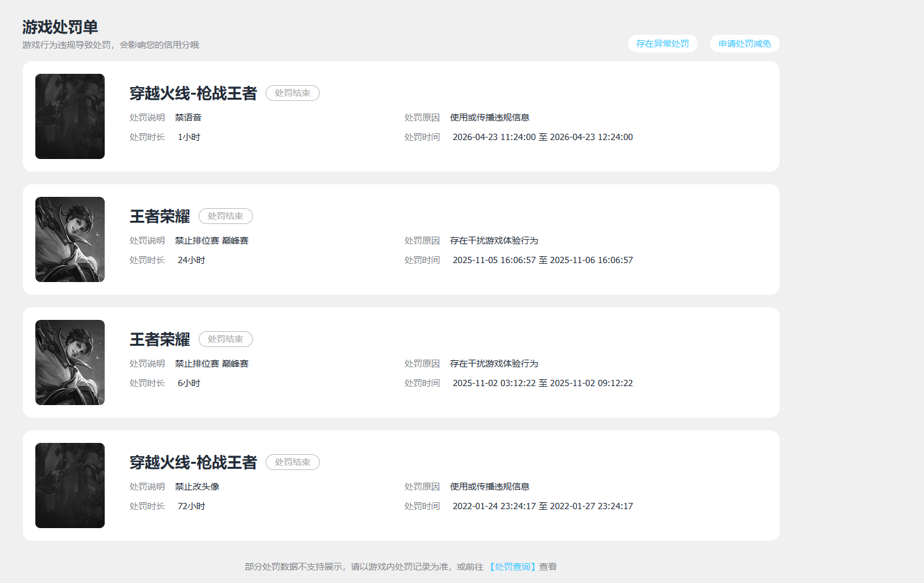Click the penalty time starting 2022-01-24 23:24:17
Screen dimensions: 924x583
coord(543,506)
